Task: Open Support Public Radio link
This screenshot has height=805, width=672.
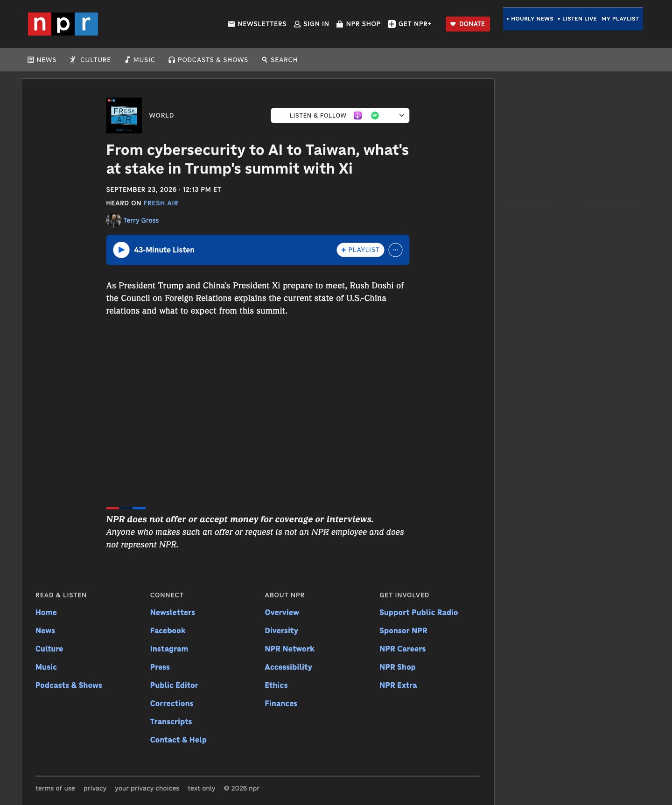Action: [419, 612]
